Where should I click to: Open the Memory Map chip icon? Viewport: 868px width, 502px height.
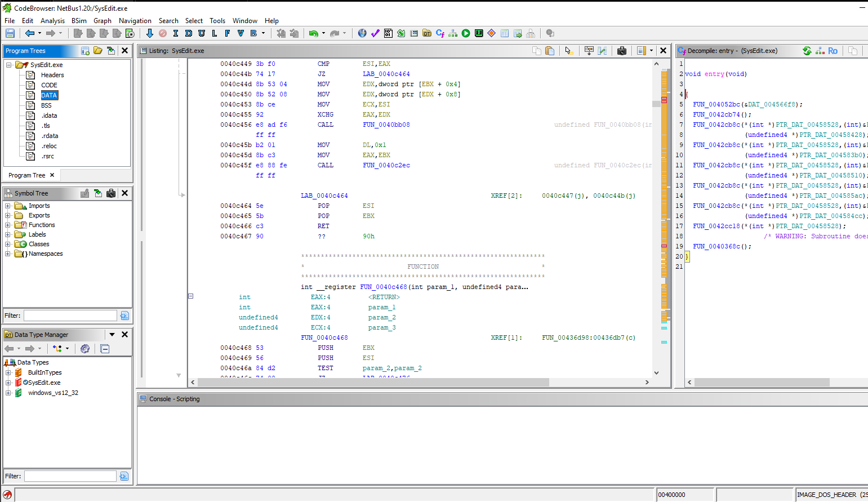(479, 33)
